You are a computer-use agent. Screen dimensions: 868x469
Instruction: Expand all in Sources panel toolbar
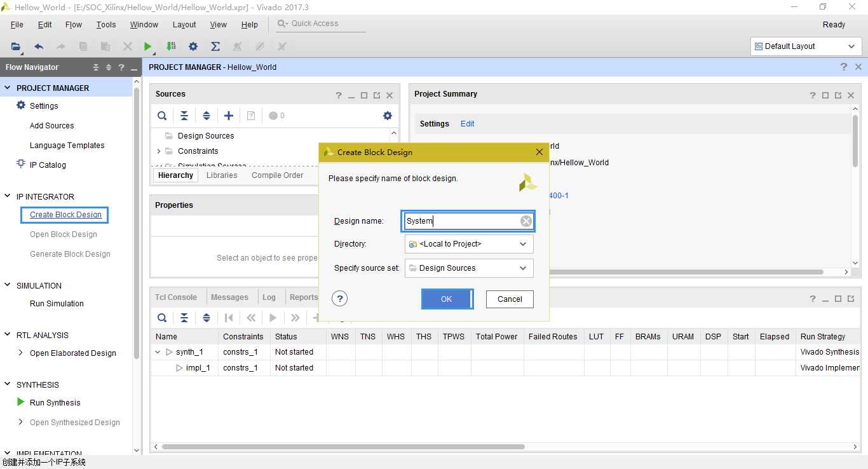207,116
